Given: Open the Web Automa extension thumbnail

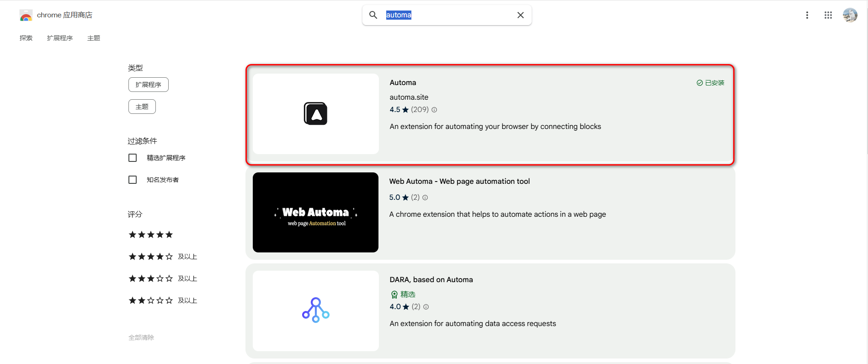Looking at the screenshot, I should click(315, 212).
